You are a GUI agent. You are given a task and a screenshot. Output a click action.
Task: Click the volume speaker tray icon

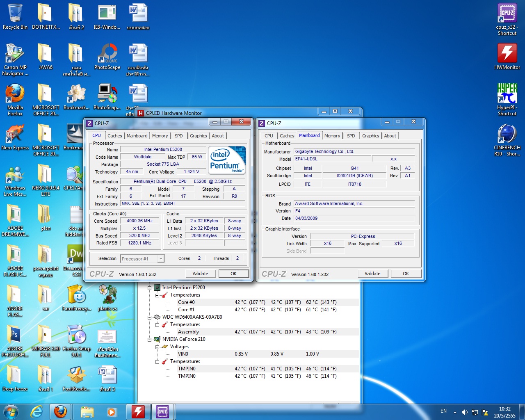[465, 412]
